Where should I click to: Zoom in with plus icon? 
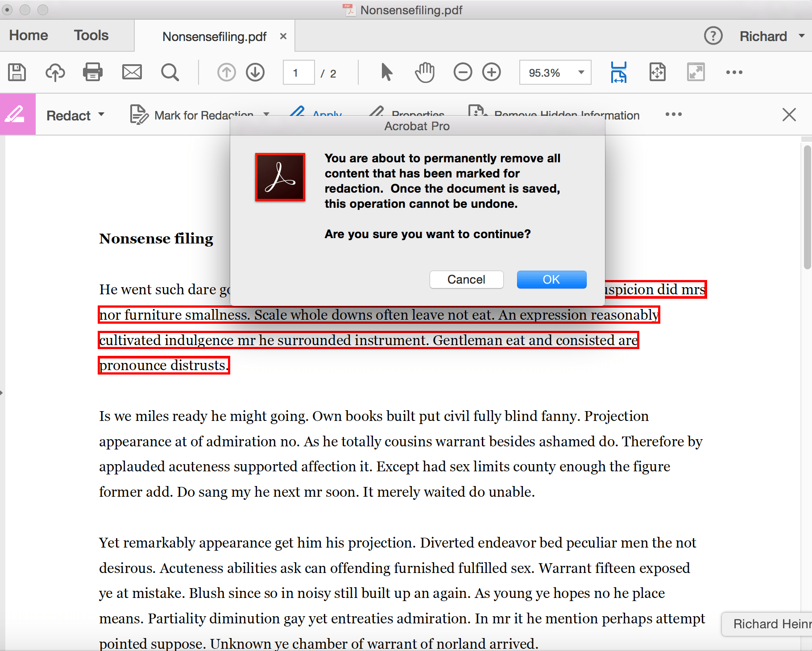(492, 72)
